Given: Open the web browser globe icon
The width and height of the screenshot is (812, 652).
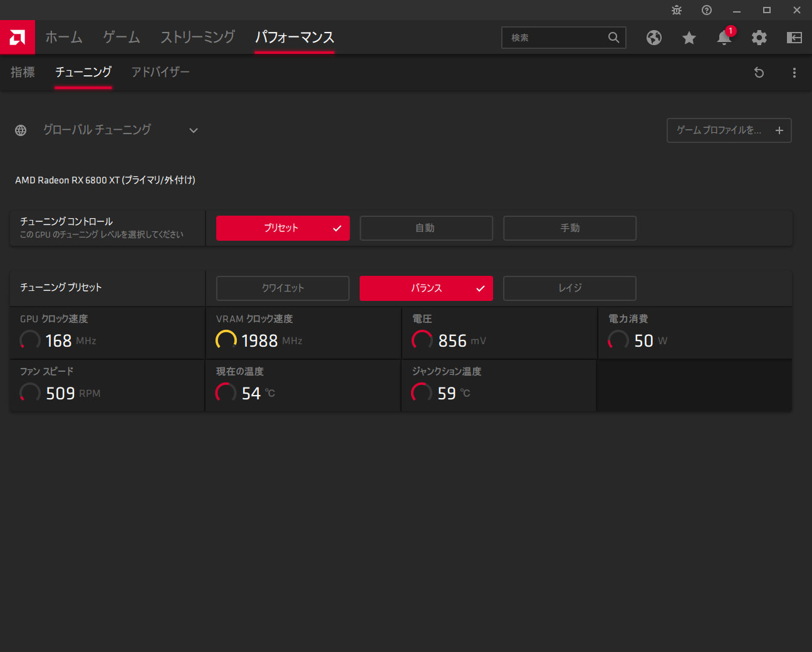Looking at the screenshot, I should pos(654,38).
